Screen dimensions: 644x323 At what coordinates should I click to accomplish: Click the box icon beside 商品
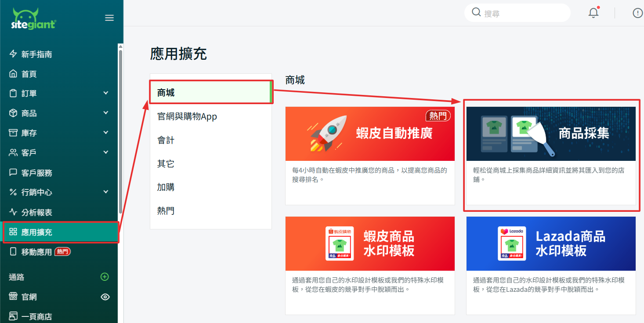(x=13, y=113)
